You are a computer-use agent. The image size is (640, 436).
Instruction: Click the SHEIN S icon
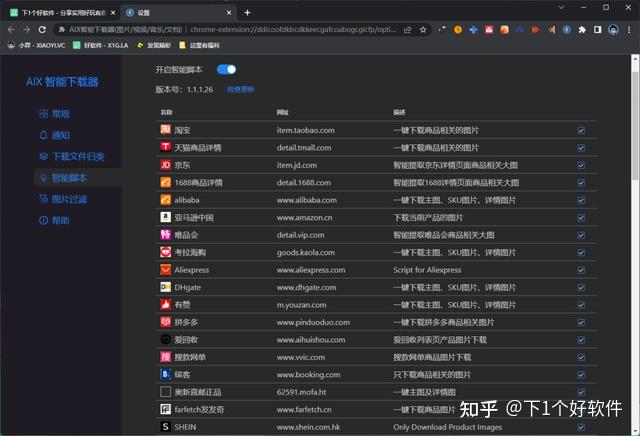click(165, 427)
